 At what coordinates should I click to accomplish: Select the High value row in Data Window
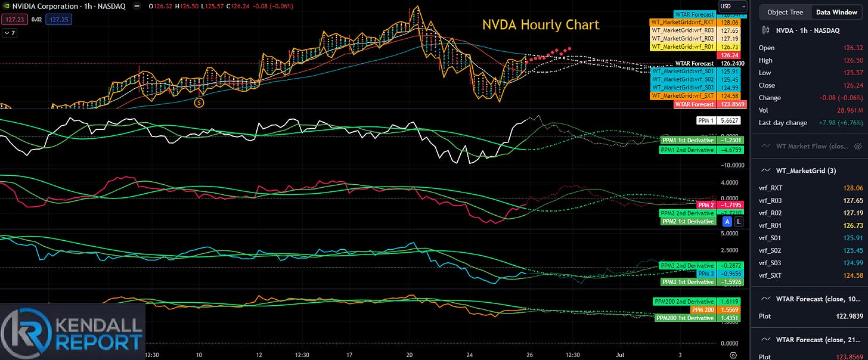(x=812, y=60)
